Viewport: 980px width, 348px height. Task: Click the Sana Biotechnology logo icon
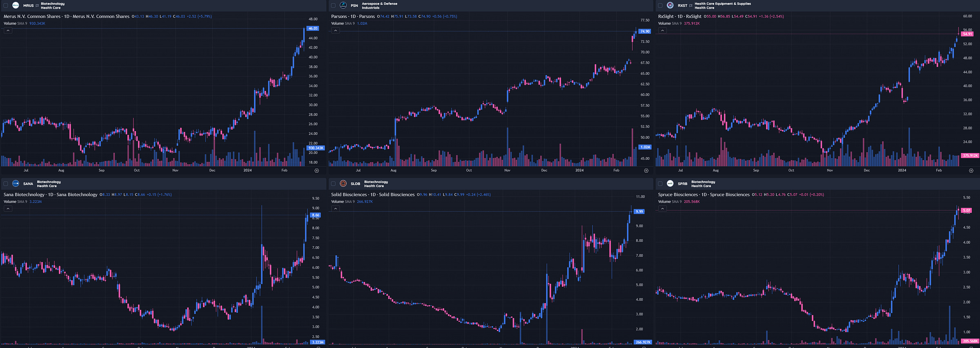16,183
